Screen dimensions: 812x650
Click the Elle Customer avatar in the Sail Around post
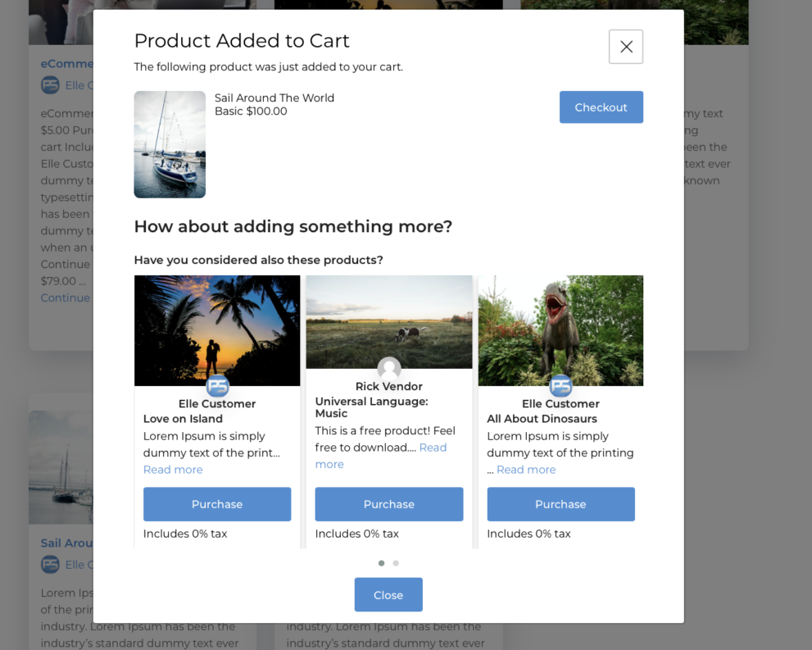50,564
